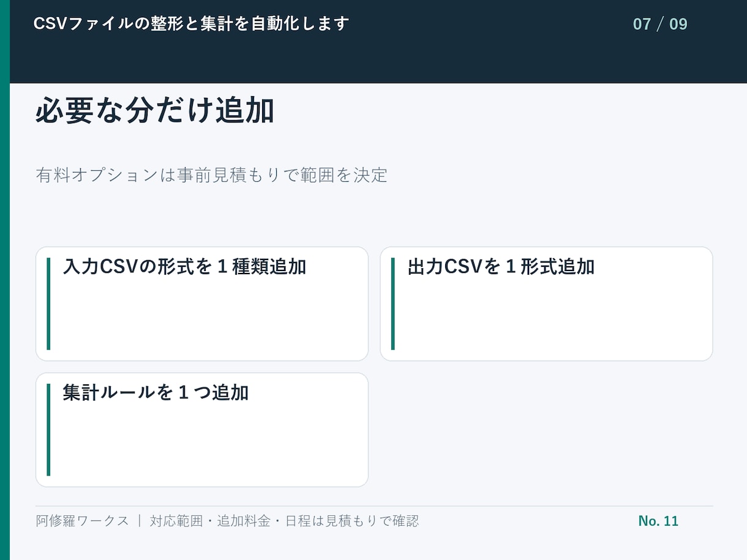747x560 pixels.
Task: Click the page counter '07 / 09'
Action: click(x=660, y=24)
